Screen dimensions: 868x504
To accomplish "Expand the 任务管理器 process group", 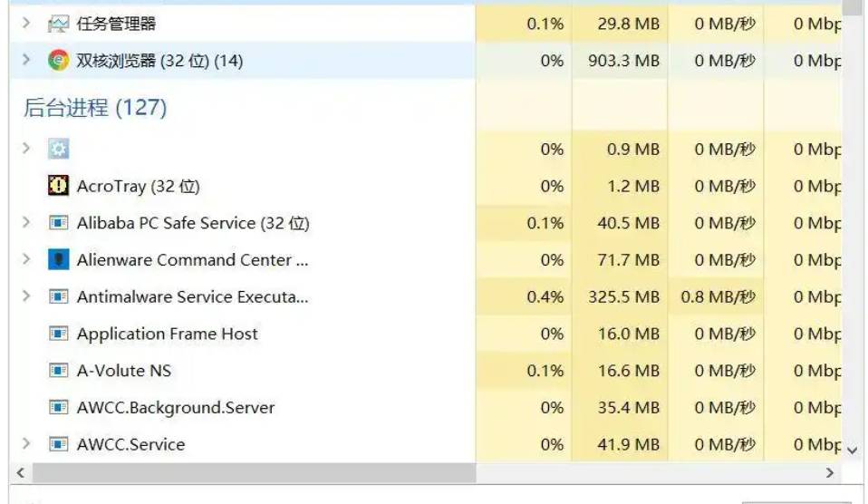I will (26, 24).
